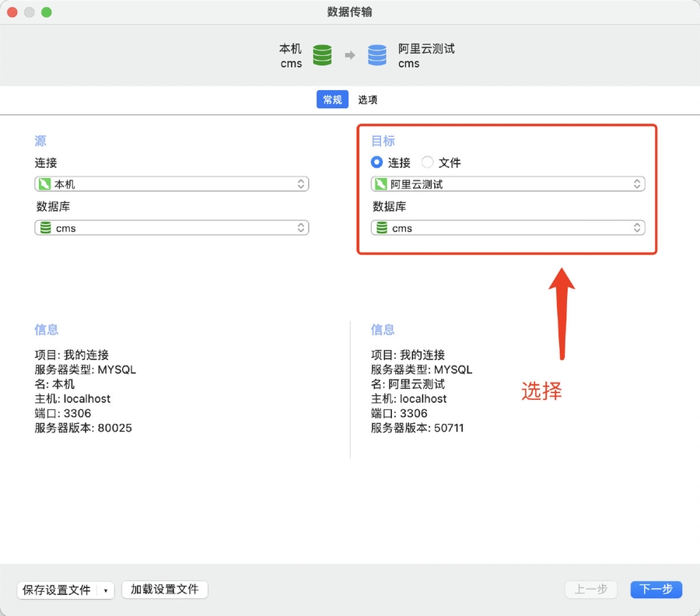Click the cms database icon under source

[x=45, y=228]
